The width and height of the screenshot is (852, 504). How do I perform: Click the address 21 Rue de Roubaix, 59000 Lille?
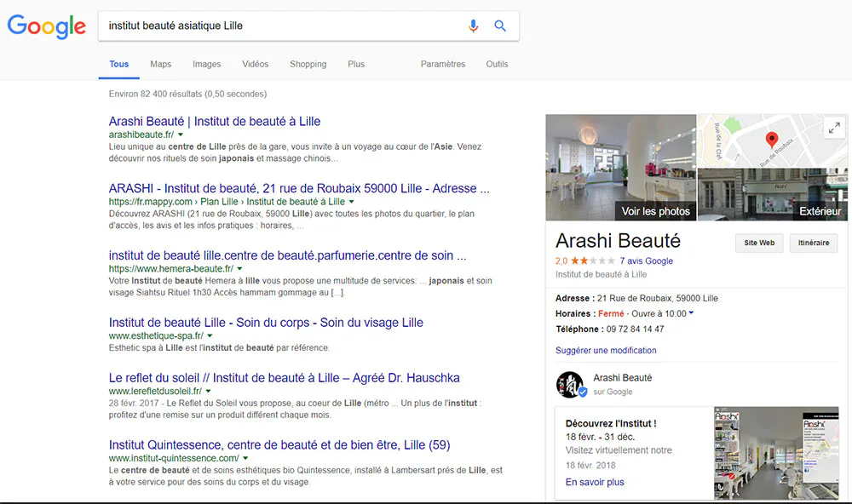[x=658, y=298]
